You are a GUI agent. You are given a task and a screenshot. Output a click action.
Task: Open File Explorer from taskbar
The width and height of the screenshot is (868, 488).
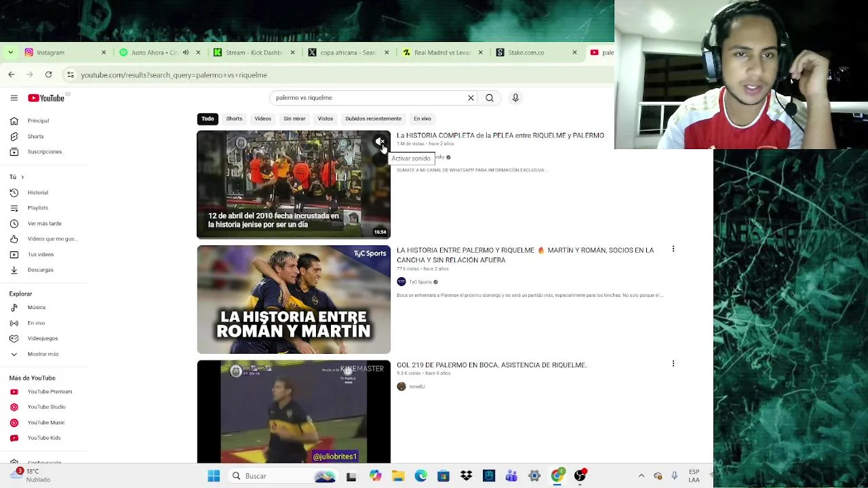(x=398, y=476)
